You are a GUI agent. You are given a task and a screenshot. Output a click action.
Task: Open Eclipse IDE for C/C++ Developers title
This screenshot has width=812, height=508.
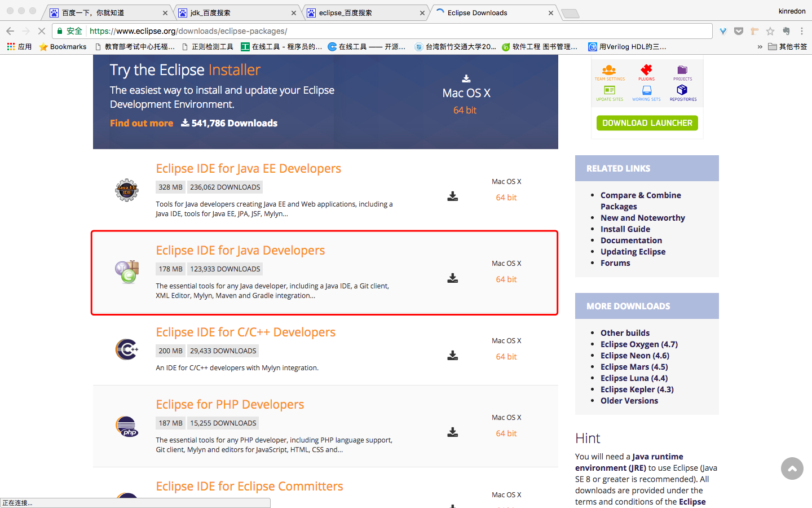tap(246, 332)
